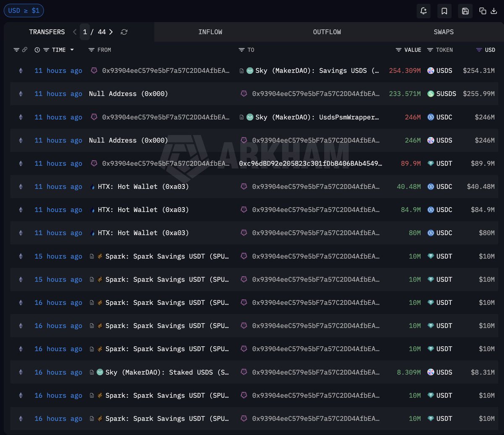The width and height of the screenshot is (504, 435).
Task: Open the chain filter icon in header
Action: tap(16, 50)
